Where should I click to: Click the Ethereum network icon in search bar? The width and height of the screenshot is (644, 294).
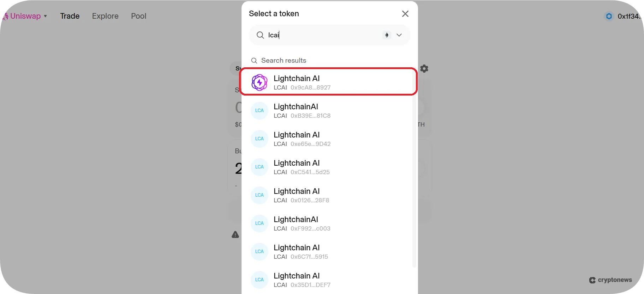click(x=387, y=35)
